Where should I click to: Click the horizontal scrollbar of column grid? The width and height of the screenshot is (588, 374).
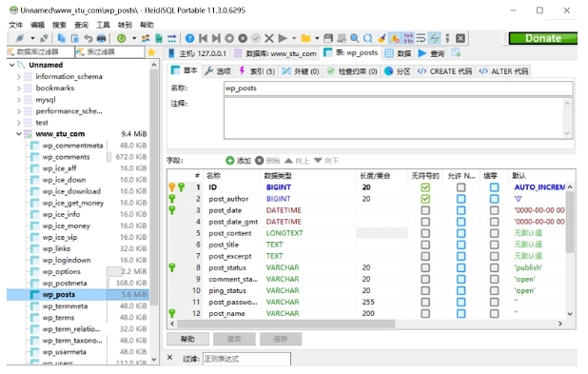pos(285,324)
